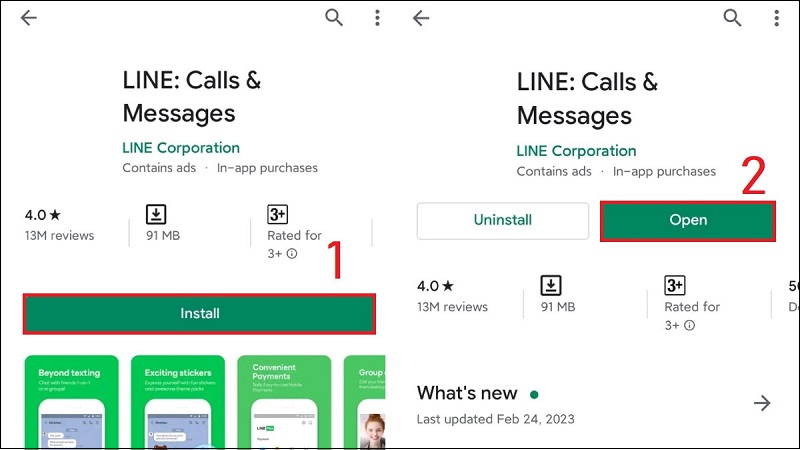The height and width of the screenshot is (450, 800).
Task: Tap the Uninstall button
Action: click(501, 220)
